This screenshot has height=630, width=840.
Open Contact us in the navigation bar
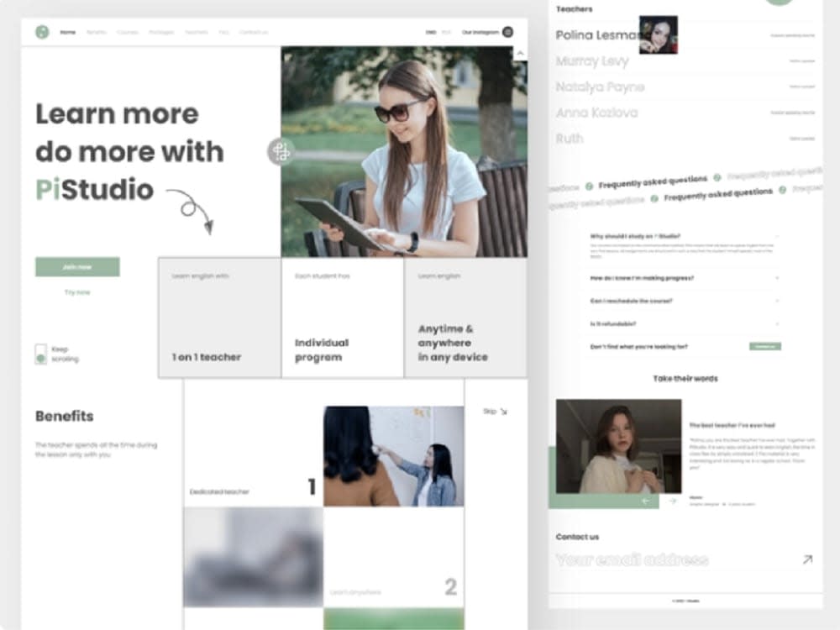pyautogui.click(x=254, y=32)
